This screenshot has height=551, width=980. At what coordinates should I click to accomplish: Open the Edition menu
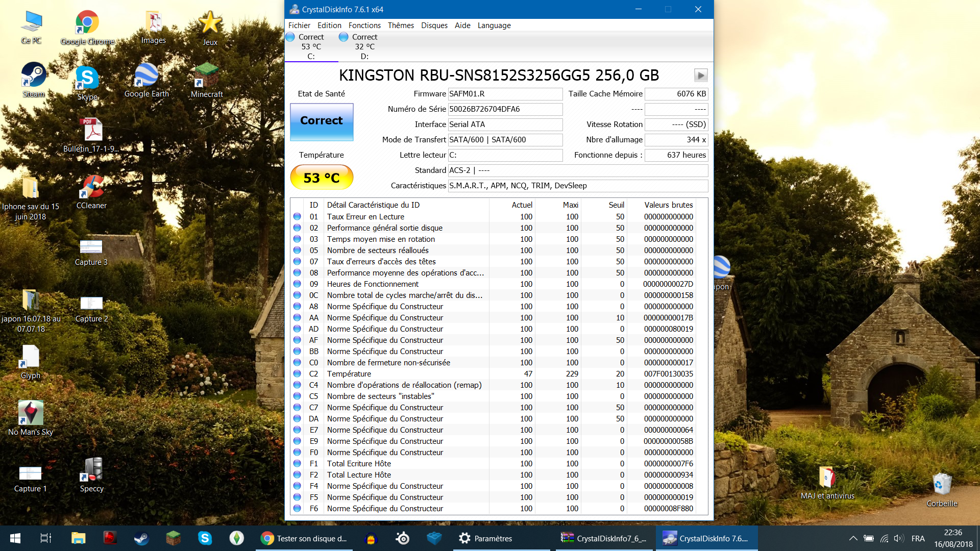click(x=329, y=26)
